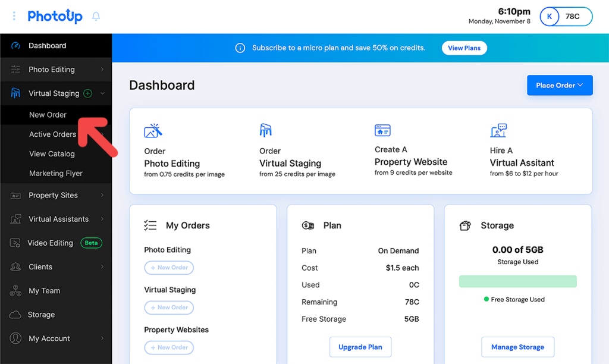Click the Storage cloud icon in sidebar

pos(15,315)
